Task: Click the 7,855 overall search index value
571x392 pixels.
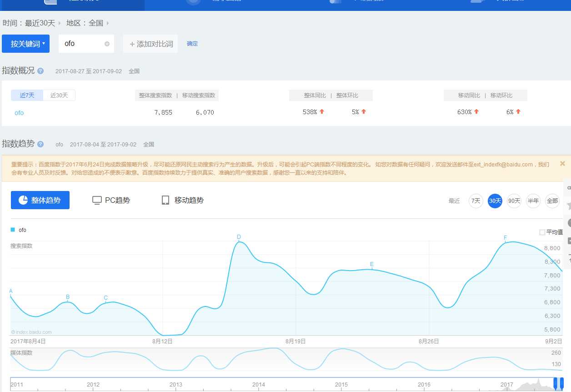Action: pyautogui.click(x=163, y=112)
